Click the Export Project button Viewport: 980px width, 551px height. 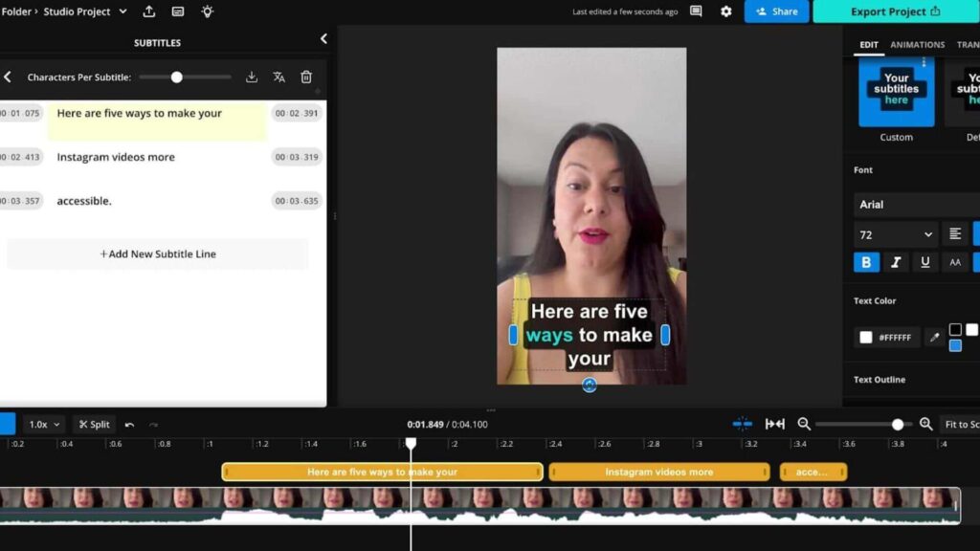(x=894, y=11)
